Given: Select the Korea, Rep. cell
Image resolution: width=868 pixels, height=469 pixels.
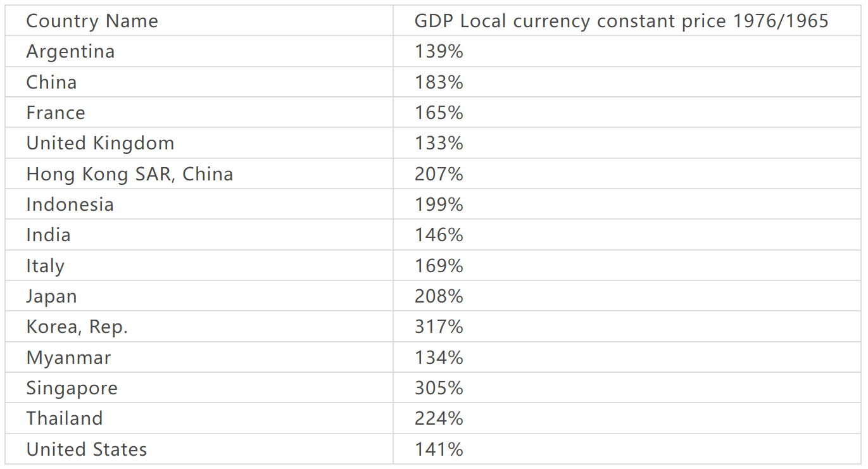Looking at the screenshot, I should (77, 327).
